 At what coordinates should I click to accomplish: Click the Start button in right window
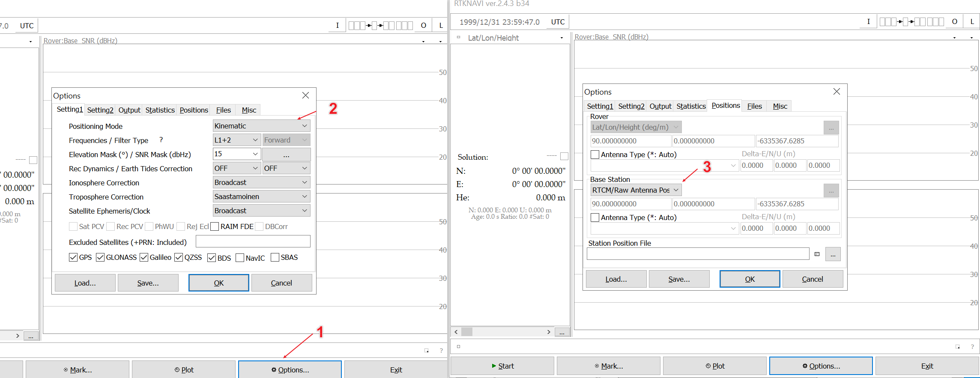pos(502,366)
